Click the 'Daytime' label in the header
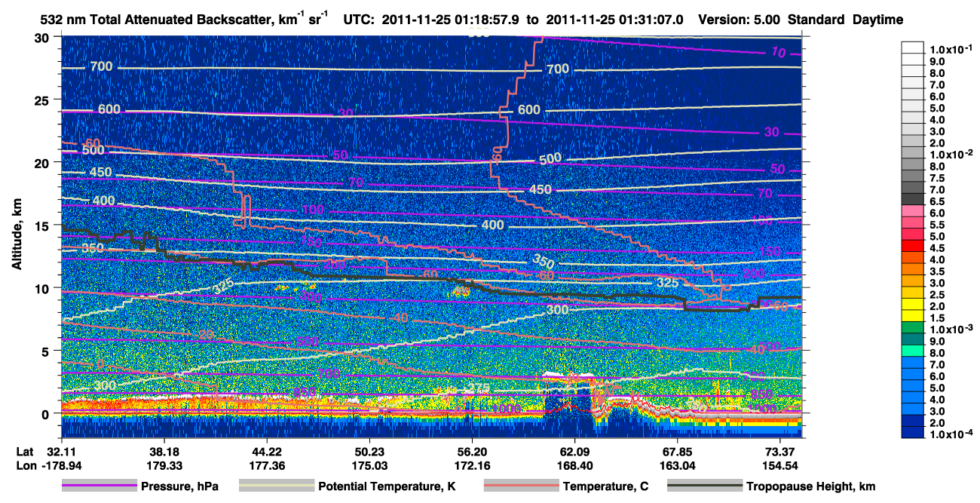Image resolution: width=980 pixels, height=503 pixels. (877, 20)
